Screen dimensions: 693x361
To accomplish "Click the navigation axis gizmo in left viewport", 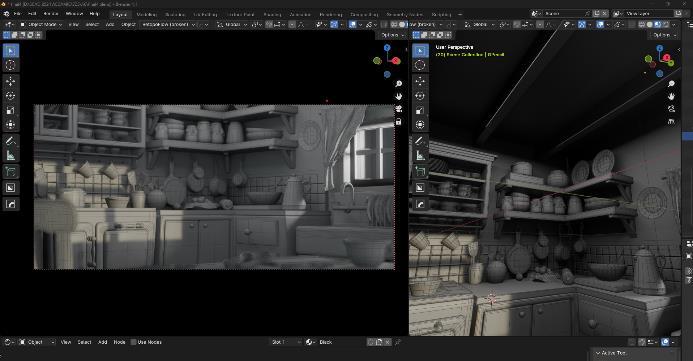I will tap(387, 61).
